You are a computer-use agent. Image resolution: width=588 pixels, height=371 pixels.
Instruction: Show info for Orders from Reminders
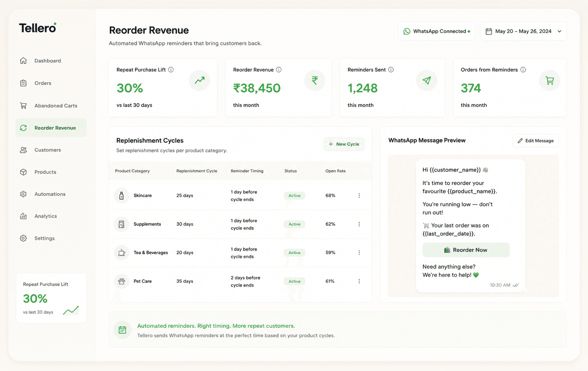pyautogui.click(x=523, y=70)
